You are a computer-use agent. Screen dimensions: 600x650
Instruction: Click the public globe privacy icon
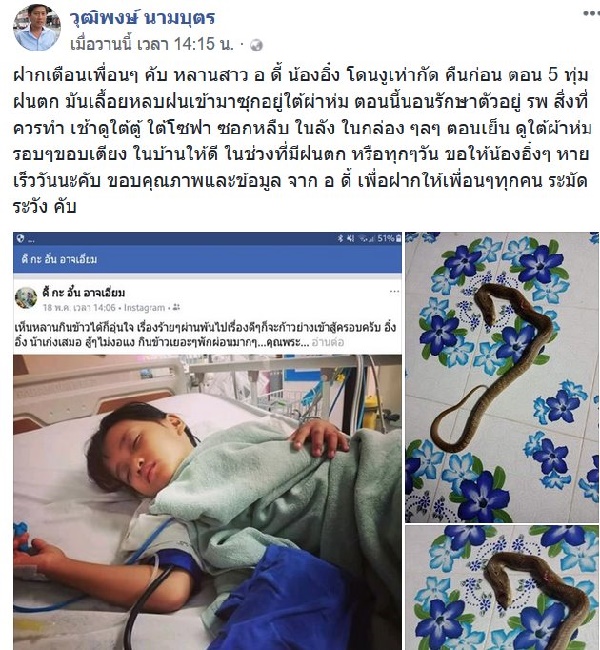point(256,45)
